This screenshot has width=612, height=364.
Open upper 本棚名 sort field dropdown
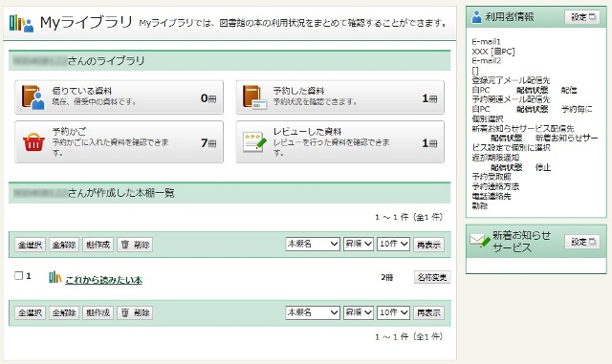tap(313, 244)
